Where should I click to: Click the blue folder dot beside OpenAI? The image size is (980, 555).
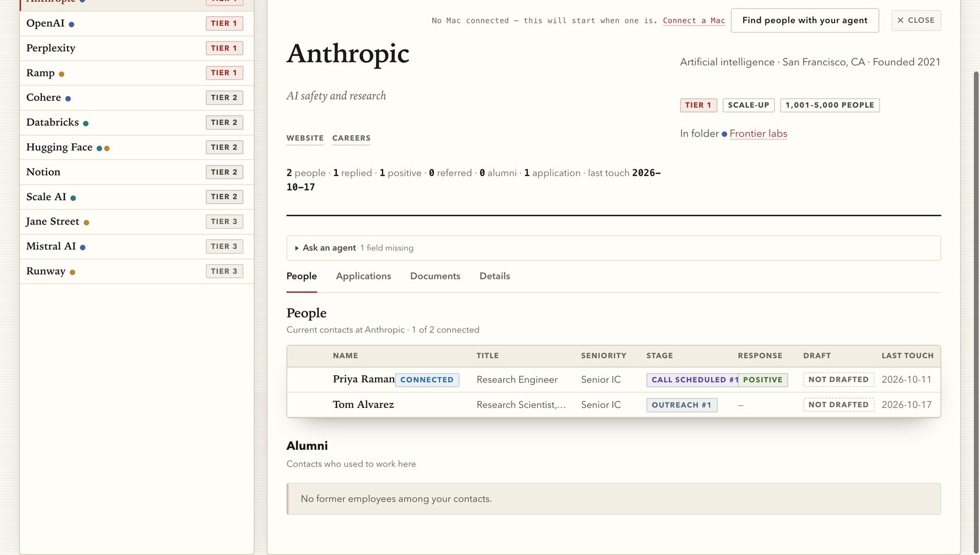(71, 24)
